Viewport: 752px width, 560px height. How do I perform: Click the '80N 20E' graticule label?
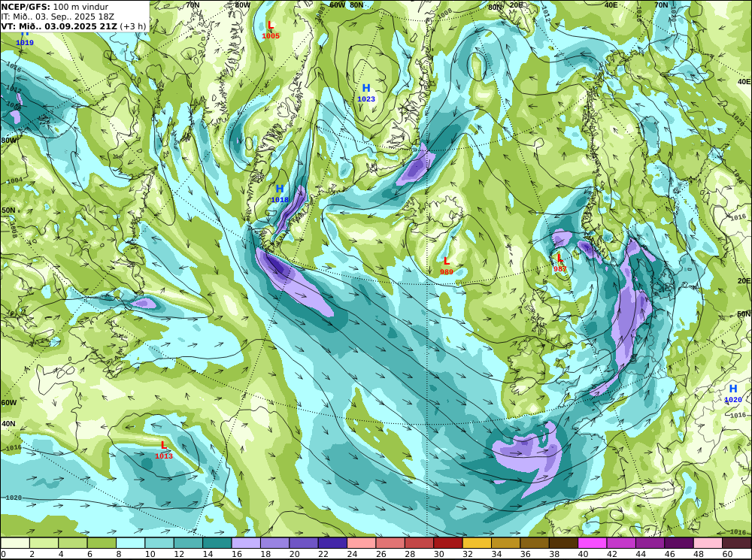(505, 6)
